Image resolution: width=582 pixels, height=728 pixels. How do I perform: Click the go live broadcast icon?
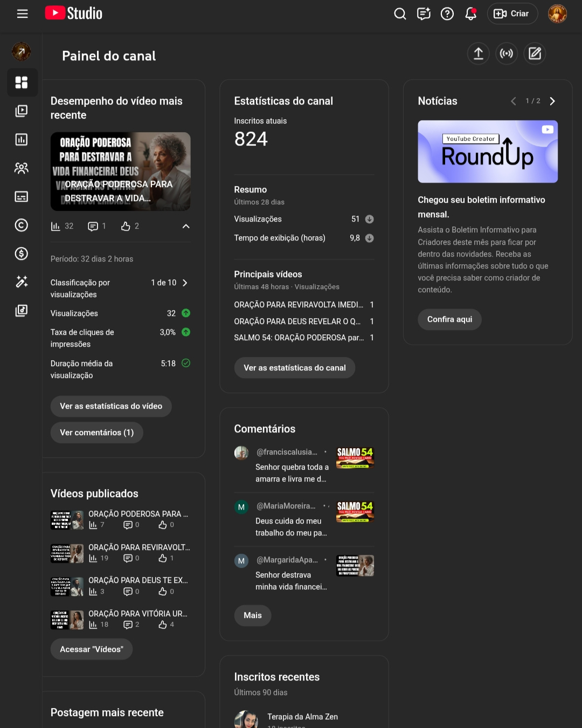(x=507, y=53)
